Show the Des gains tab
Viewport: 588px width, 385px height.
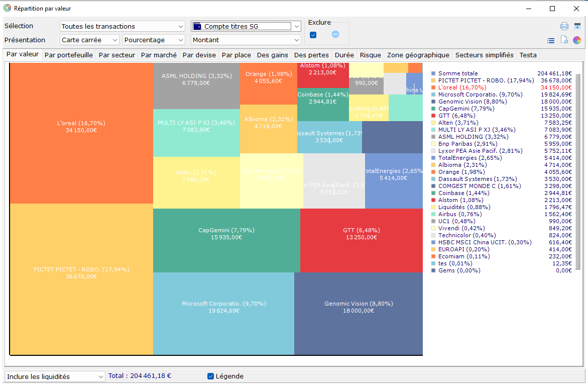click(x=273, y=55)
